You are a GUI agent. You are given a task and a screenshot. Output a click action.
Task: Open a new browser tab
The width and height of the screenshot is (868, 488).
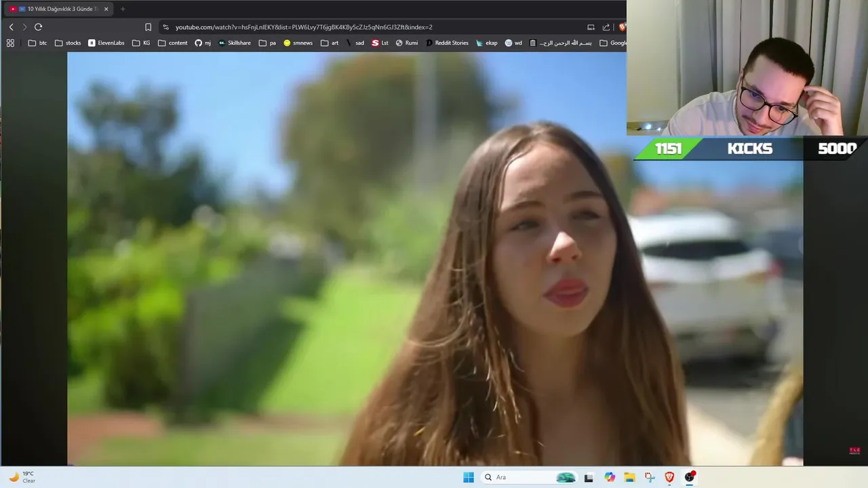tap(123, 9)
